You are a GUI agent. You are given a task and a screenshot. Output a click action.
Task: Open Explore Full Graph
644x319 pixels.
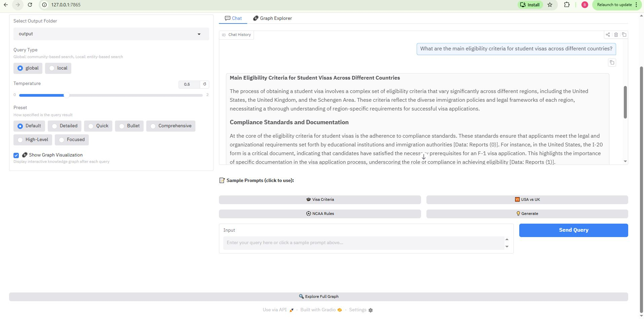tap(318, 297)
